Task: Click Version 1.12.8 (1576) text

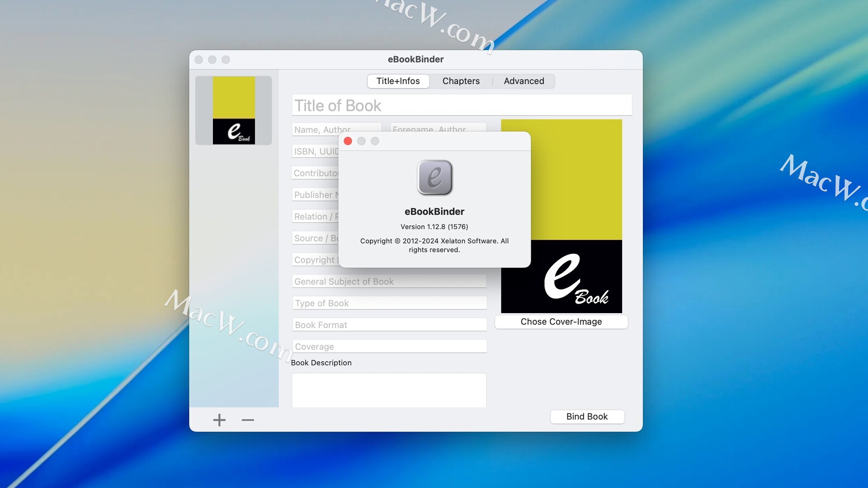Action: (434, 227)
